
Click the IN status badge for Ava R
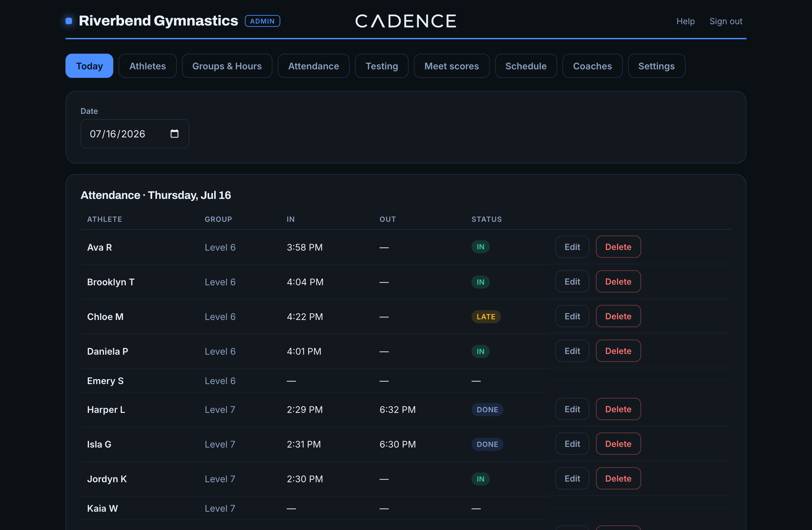[x=480, y=247]
